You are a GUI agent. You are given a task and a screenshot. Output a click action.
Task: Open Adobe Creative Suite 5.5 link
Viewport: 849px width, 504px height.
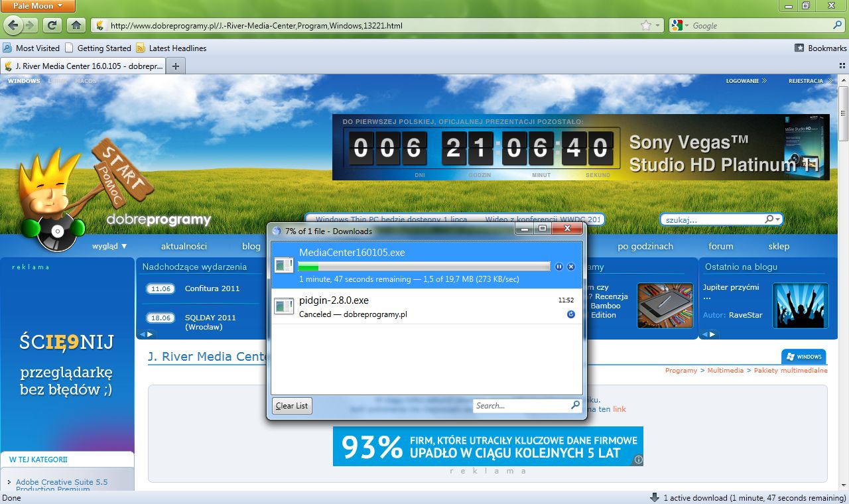[62, 485]
